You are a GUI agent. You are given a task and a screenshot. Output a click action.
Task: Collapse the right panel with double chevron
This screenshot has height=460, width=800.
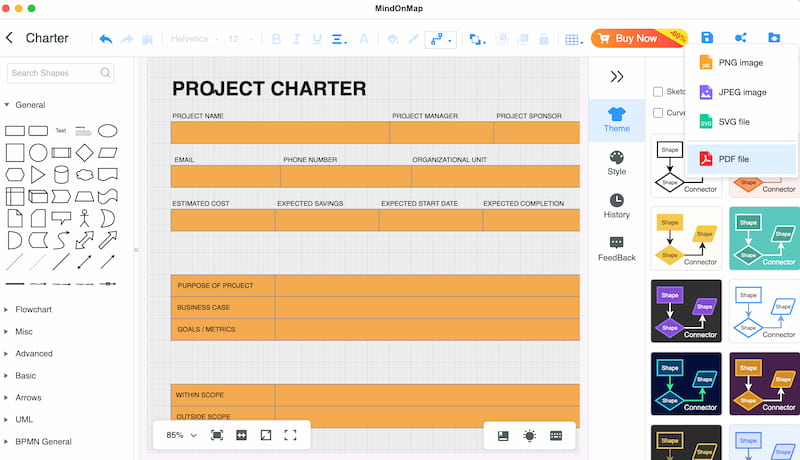(x=617, y=76)
